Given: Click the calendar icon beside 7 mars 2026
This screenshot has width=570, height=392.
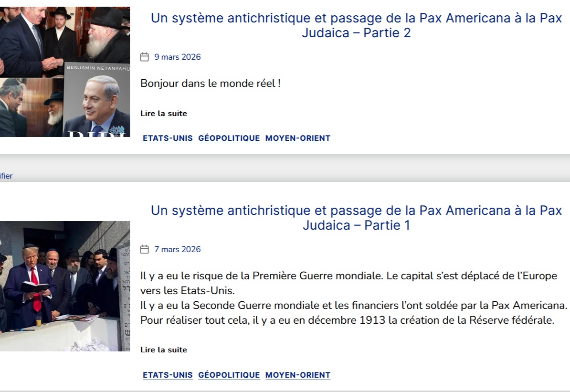Looking at the screenshot, I should coord(144,250).
